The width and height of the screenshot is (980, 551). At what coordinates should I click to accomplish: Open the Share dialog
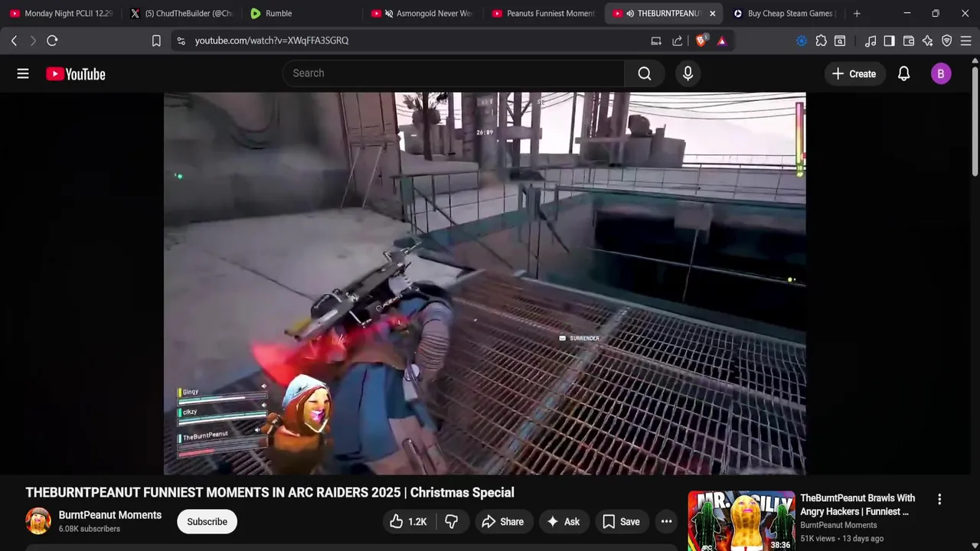tap(502, 521)
